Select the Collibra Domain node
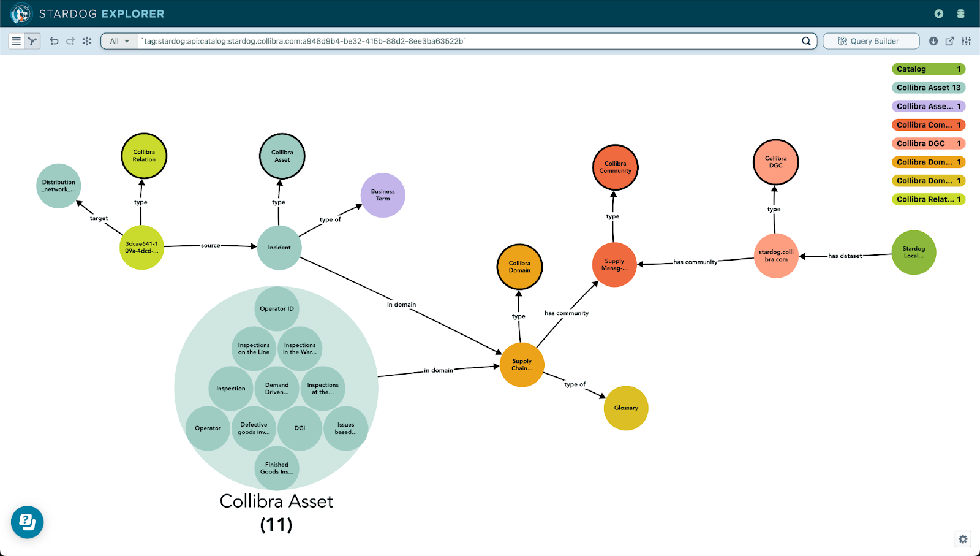Screen dimensions: 980x556 (x=519, y=267)
